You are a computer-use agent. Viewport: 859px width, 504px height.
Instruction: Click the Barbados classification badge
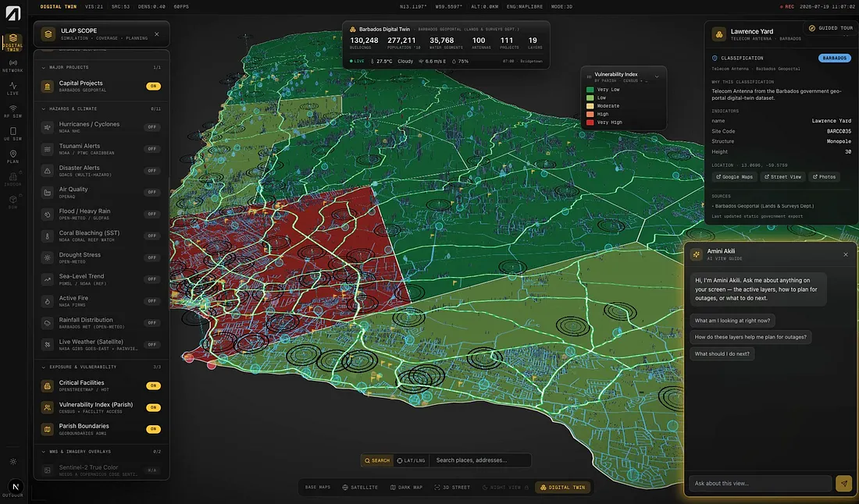click(x=834, y=58)
